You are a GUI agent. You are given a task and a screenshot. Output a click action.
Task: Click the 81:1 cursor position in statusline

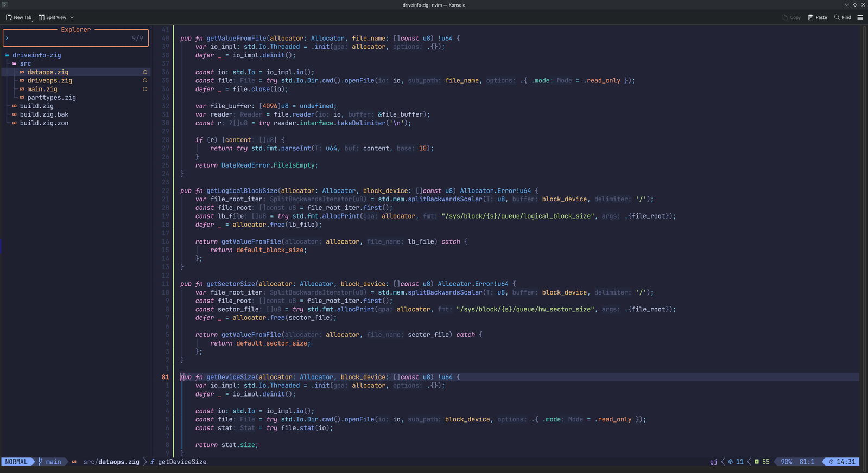(x=807, y=462)
